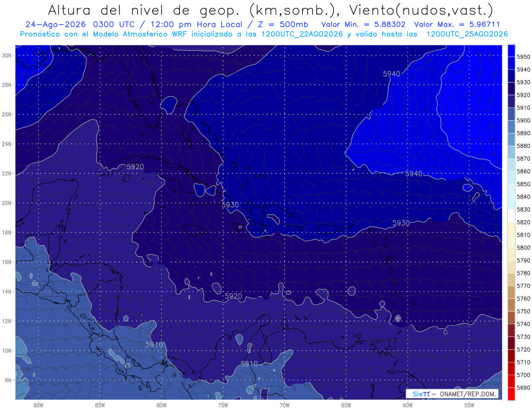
Task: Click the 5930 contour label near 75W
Action: 230,205
